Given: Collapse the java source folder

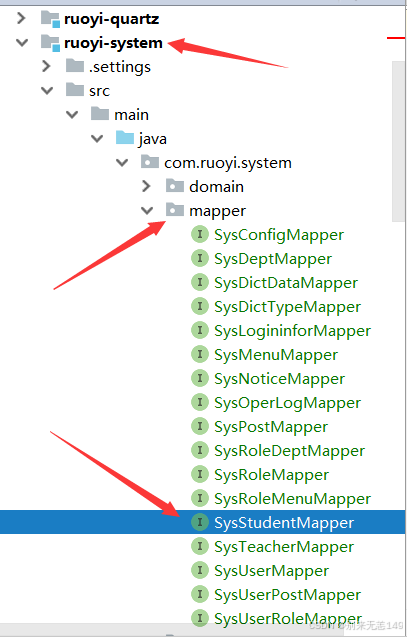Looking at the screenshot, I should [x=97, y=139].
